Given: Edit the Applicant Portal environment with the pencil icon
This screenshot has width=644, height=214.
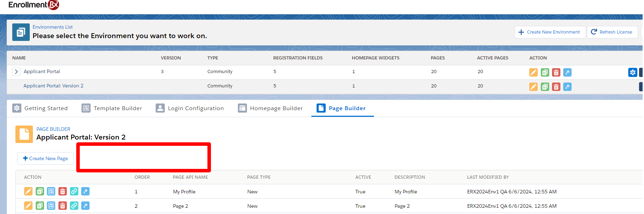Looking at the screenshot, I should 533,72.
